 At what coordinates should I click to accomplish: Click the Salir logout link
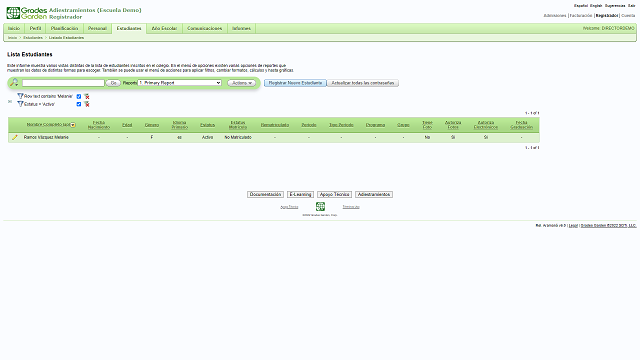631,6
